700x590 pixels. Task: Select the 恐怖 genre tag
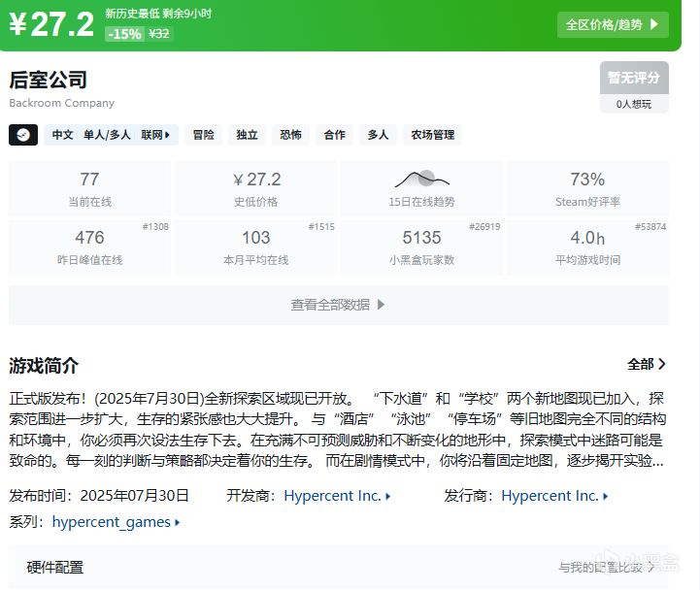point(290,135)
